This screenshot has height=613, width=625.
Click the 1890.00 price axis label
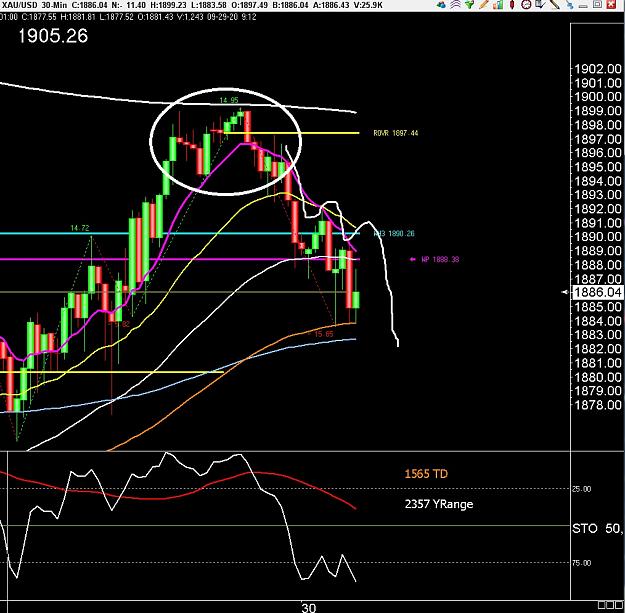tap(597, 237)
